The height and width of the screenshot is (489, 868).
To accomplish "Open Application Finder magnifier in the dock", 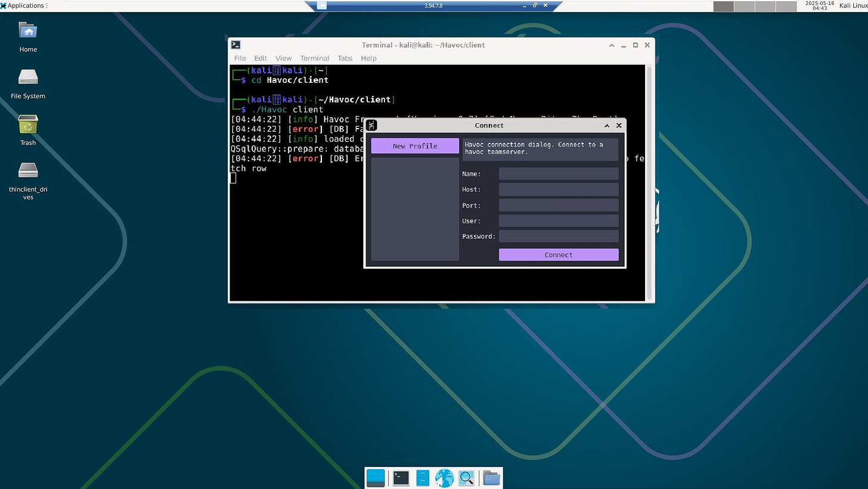I will 466,478.
